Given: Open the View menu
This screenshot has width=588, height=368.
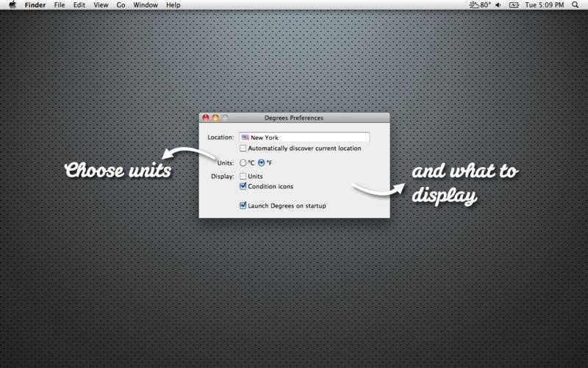Looking at the screenshot, I should pos(101,5).
